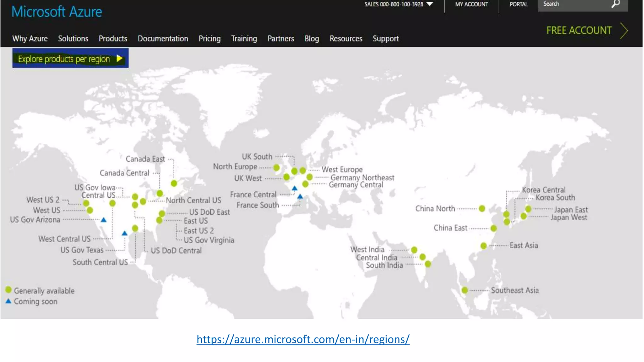This screenshot has height=362, width=644.
Task: Click the West US region dot
Action: pos(90,210)
